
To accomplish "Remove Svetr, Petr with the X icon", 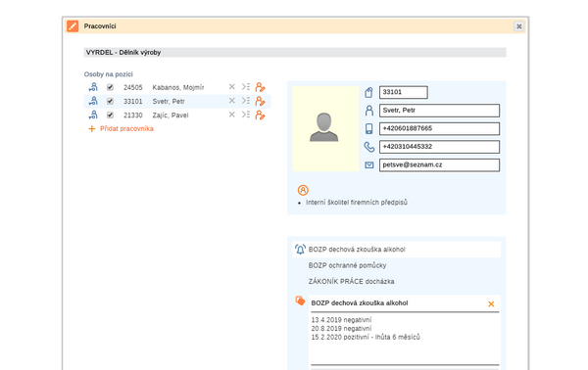I will tap(231, 101).
